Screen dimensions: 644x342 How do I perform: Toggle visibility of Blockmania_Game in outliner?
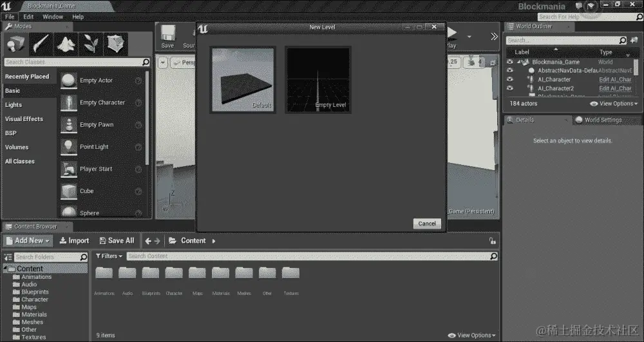(509, 62)
